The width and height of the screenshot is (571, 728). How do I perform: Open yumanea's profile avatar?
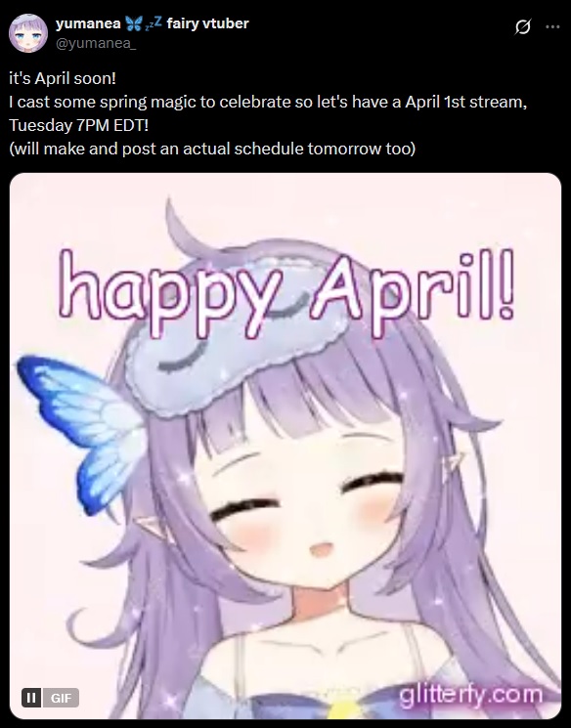(28, 33)
